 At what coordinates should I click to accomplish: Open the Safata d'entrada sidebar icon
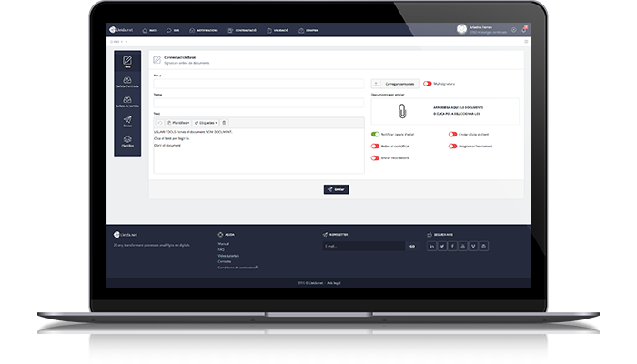tap(127, 80)
